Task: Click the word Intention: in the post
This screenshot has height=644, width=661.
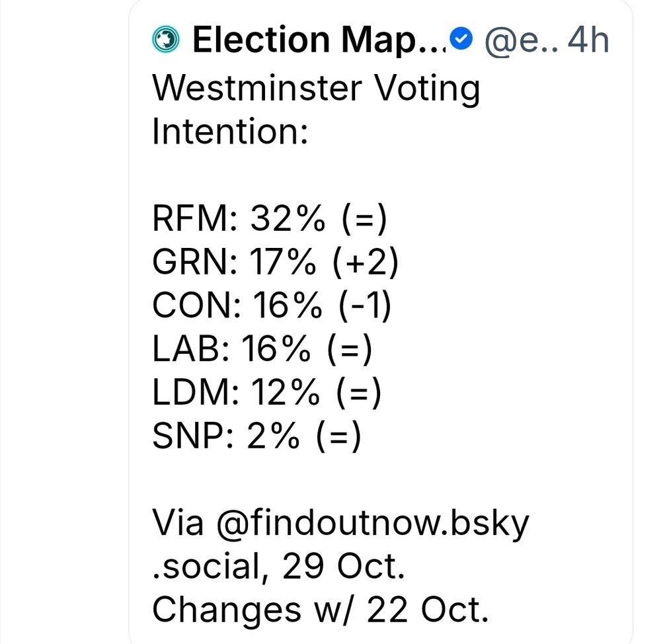Action: pos(231,132)
